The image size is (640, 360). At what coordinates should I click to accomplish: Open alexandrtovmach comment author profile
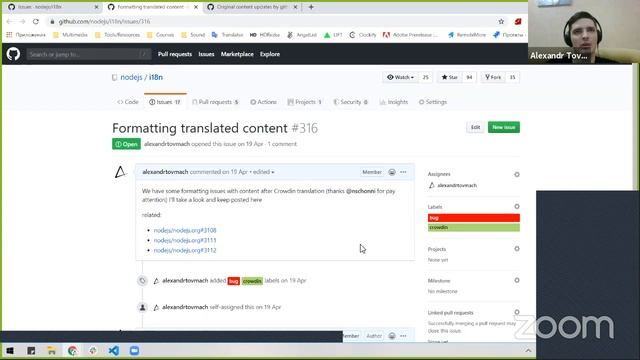point(165,172)
